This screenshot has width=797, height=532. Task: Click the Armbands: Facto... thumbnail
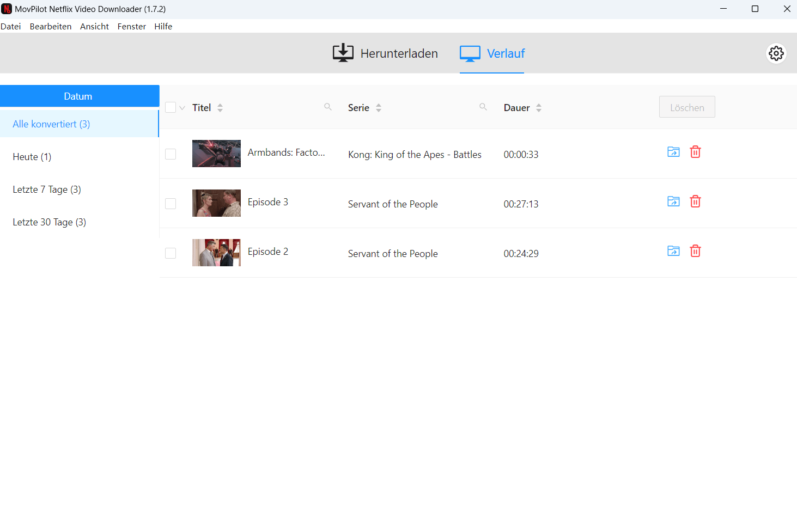coord(216,154)
